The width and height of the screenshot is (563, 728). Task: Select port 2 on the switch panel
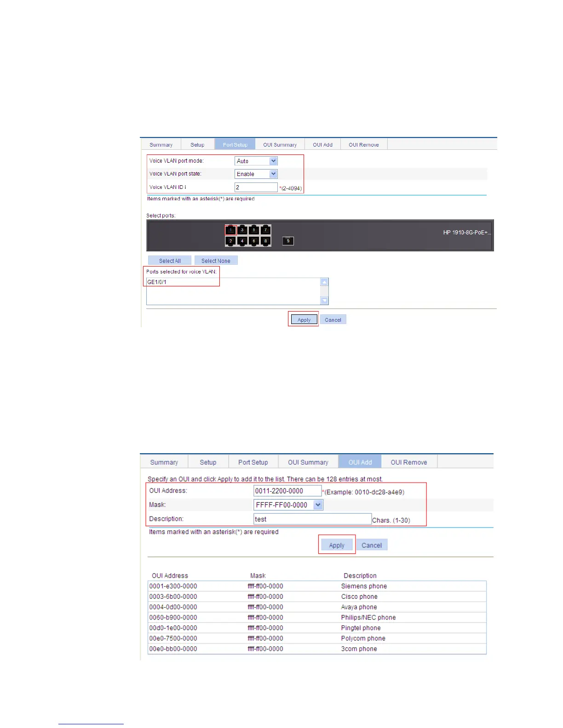tap(231, 241)
